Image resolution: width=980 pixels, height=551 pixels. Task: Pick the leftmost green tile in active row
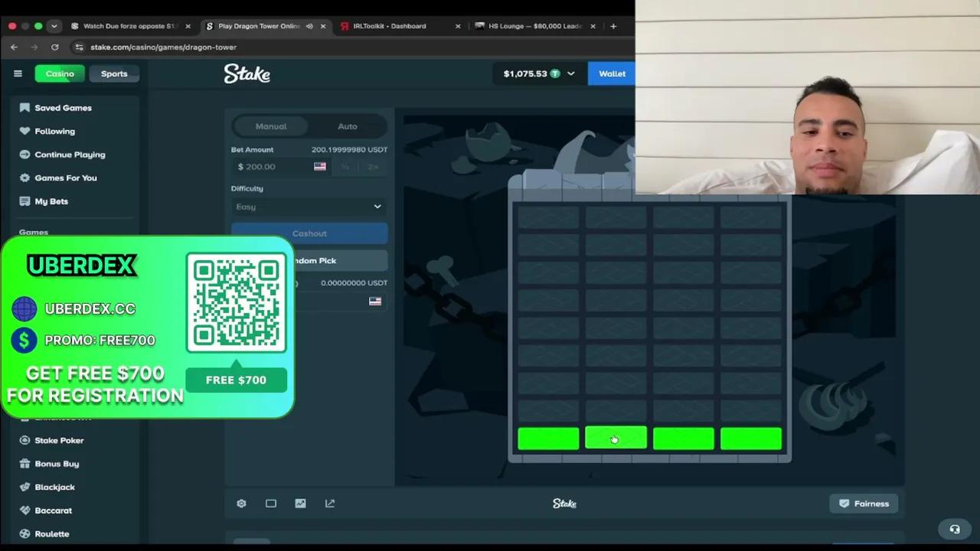coord(548,439)
